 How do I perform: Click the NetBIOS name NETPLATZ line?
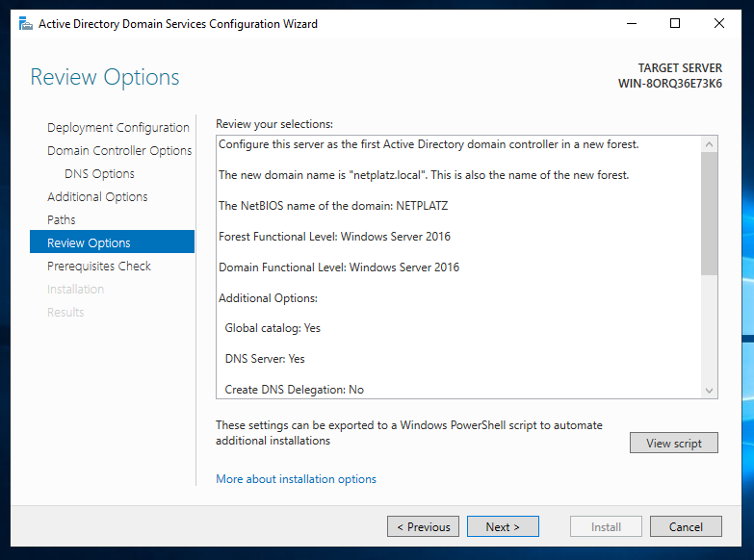(x=333, y=206)
